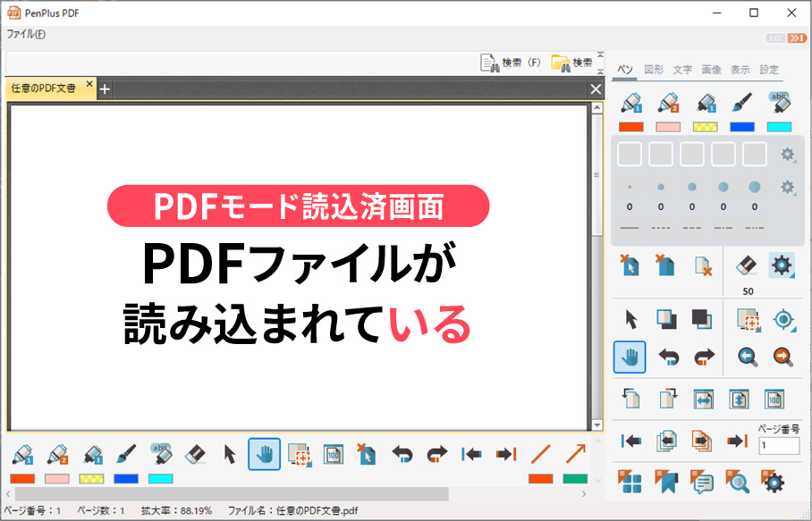
Task: Open the line style settings gear
Action: pos(787,154)
